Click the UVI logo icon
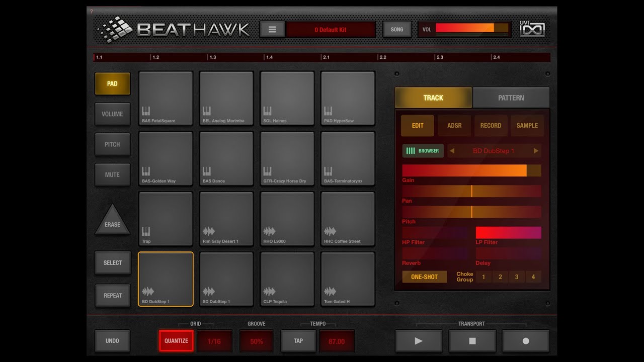 pyautogui.click(x=532, y=29)
